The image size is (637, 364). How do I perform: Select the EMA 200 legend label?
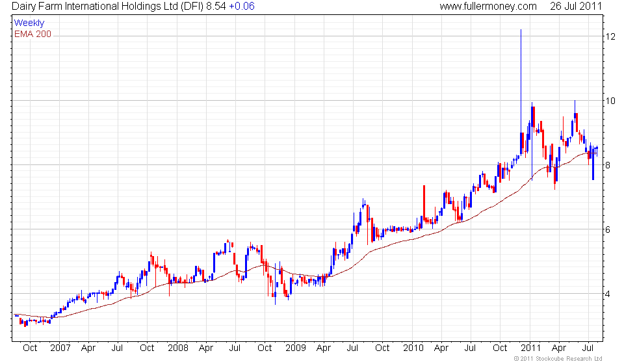point(33,34)
